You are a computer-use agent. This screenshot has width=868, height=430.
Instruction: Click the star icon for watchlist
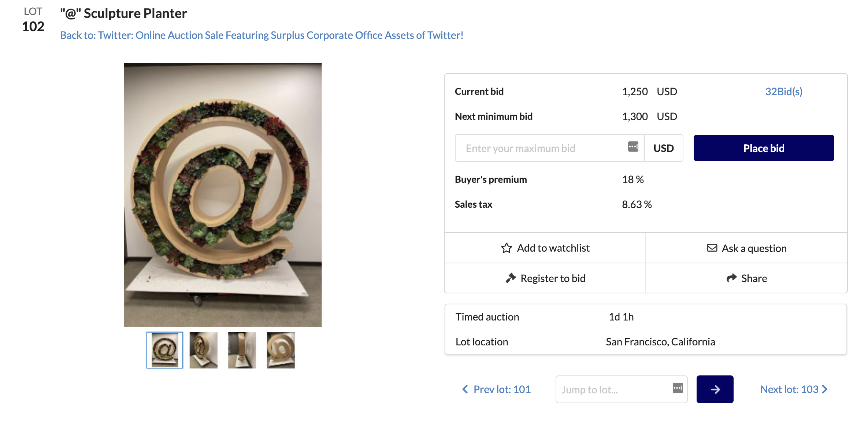(x=507, y=248)
